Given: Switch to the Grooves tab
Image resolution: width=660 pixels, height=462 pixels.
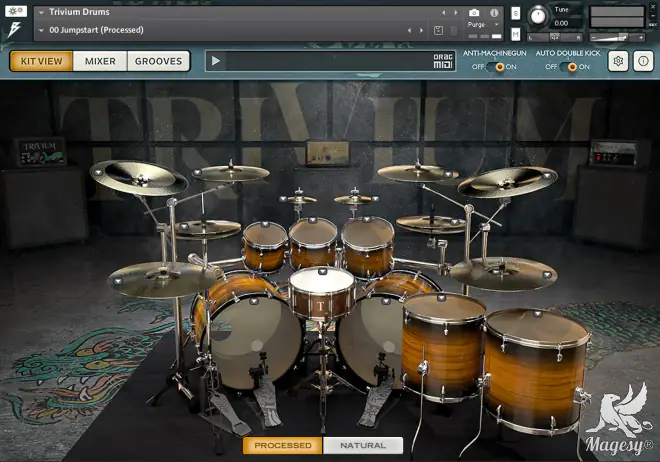Looking at the screenshot, I should [x=158, y=61].
